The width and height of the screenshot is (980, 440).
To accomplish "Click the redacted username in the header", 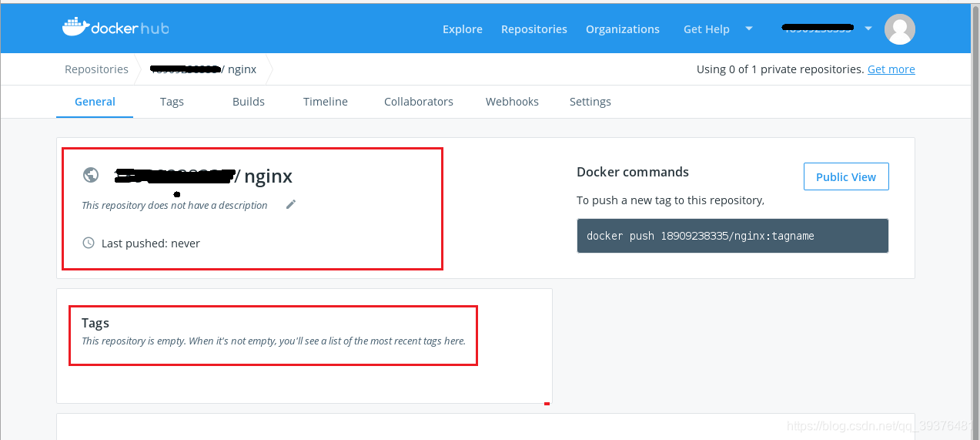I will click(818, 29).
